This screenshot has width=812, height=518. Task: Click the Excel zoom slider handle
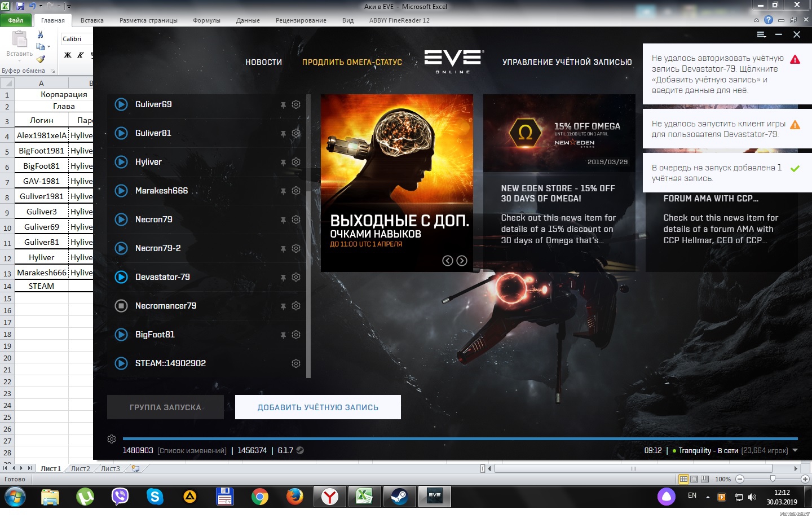773,479
